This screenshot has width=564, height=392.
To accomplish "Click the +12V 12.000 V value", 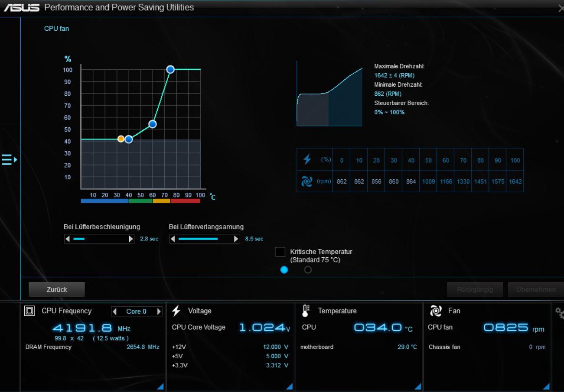I will click(276, 347).
